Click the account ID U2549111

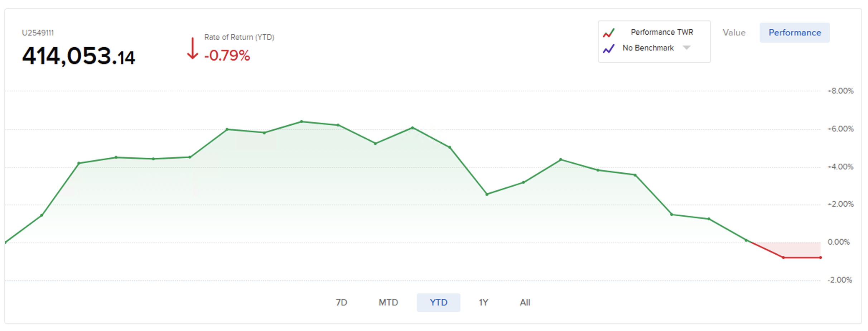tap(38, 33)
